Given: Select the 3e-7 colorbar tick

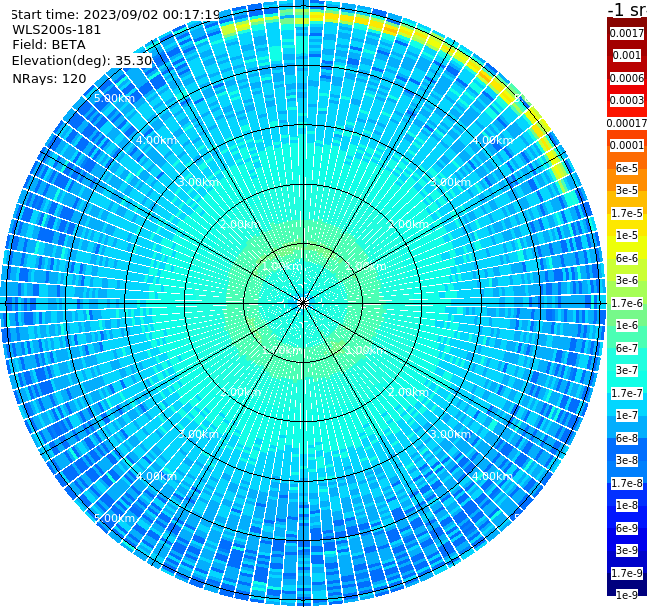Looking at the screenshot, I should pos(626,370).
